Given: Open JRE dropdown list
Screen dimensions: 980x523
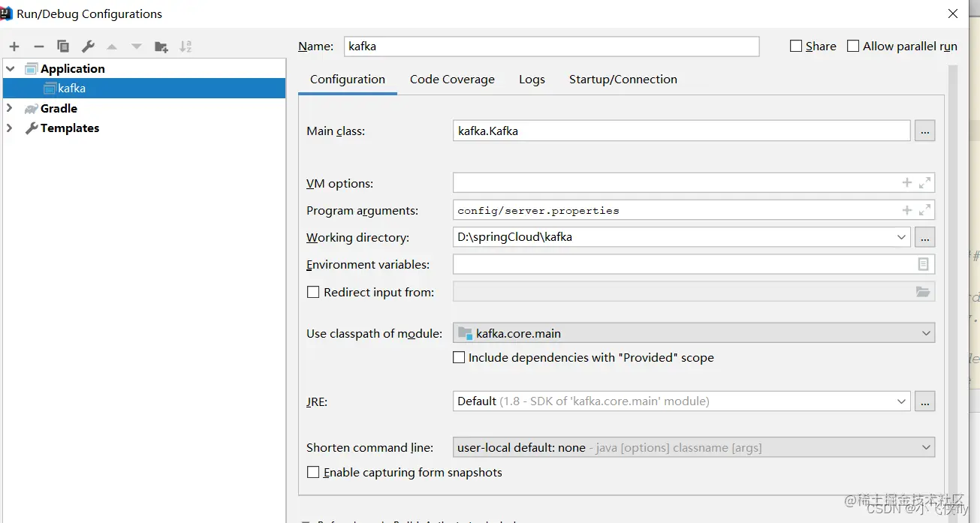Looking at the screenshot, I should [901, 401].
